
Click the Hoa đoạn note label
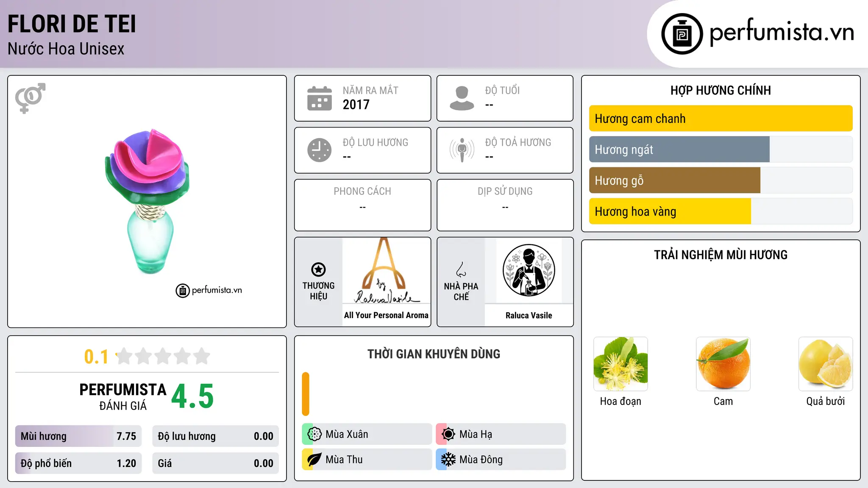(620, 401)
